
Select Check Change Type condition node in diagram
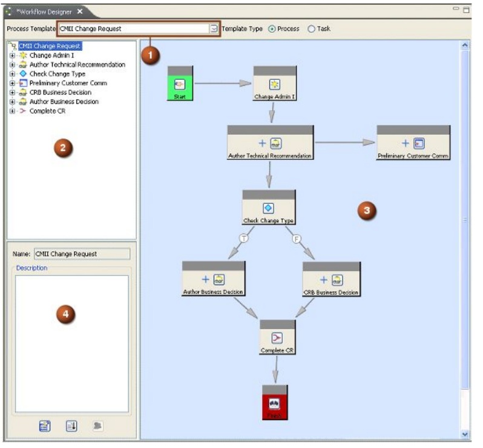[x=269, y=207]
